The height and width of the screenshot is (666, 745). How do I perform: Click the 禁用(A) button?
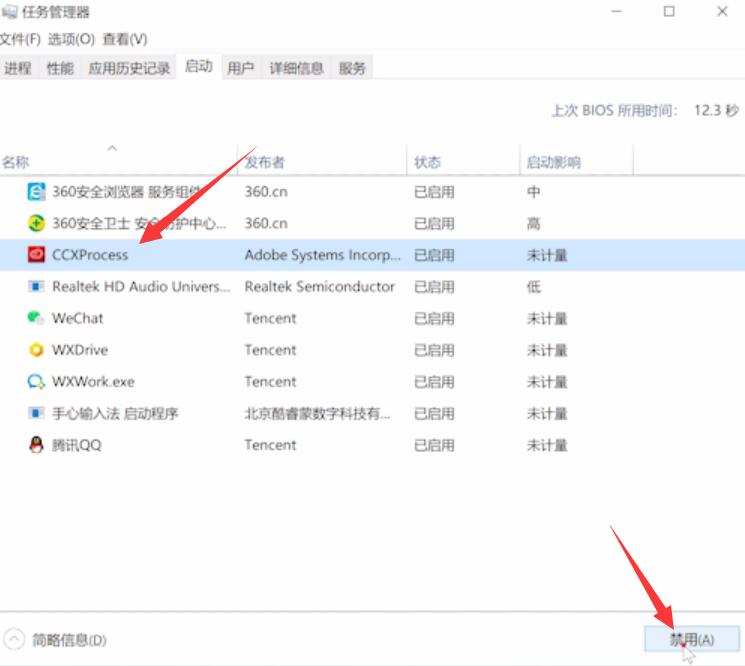click(x=692, y=639)
